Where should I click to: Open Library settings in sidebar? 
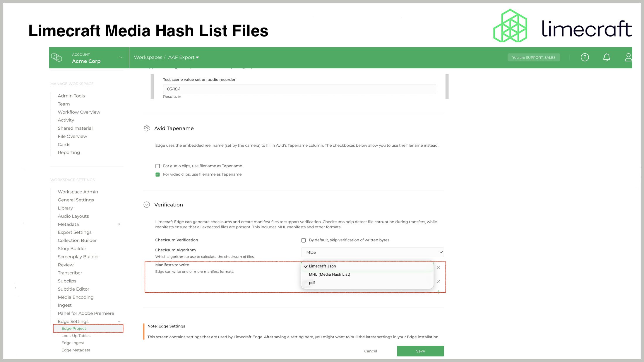65,208
